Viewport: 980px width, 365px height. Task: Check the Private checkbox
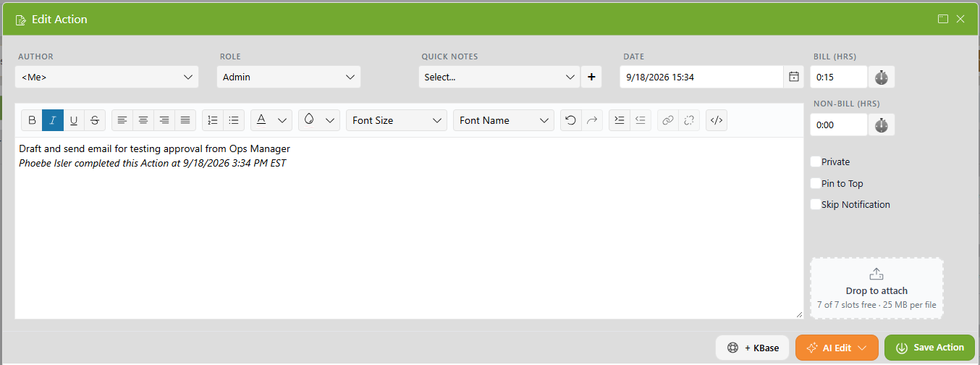(816, 161)
